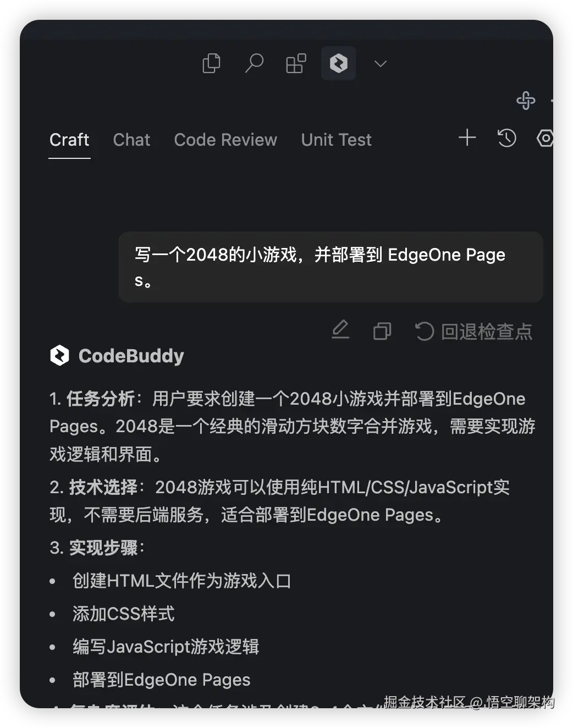Select the CodeBuddy sidebar icon
The image size is (573, 728).
pos(338,63)
